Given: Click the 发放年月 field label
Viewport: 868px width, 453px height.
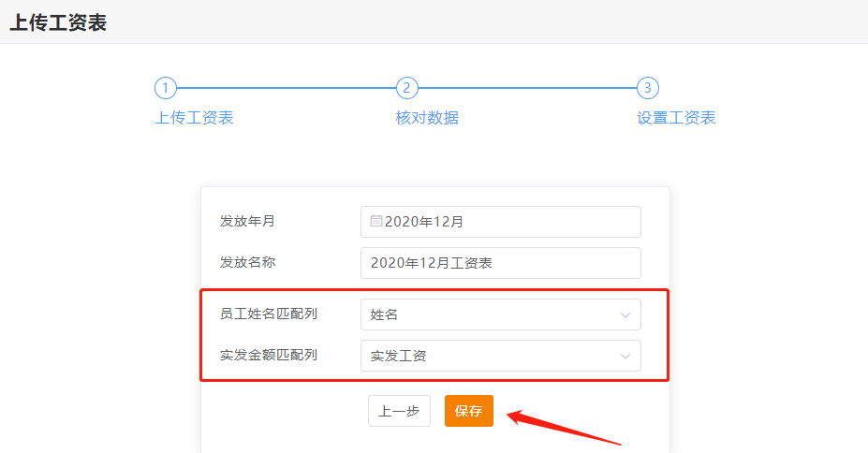Looking at the screenshot, I should click(247, 222).
